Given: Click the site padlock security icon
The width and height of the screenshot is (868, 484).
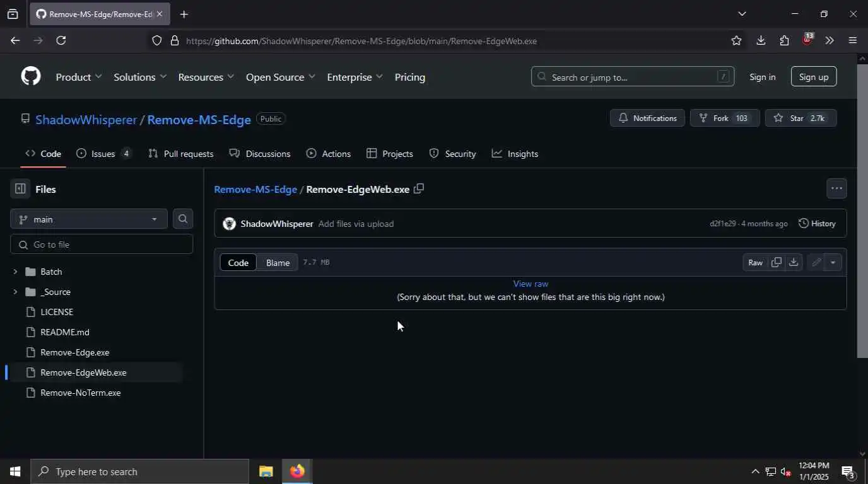Looking at the screenshot, I should [x=175, y=40].
